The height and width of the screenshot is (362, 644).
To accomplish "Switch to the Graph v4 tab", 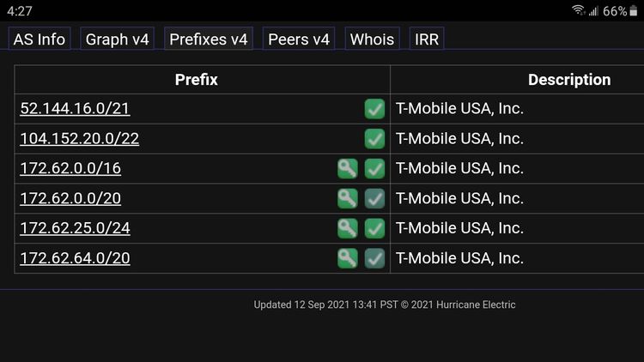I will click(117, 39).
